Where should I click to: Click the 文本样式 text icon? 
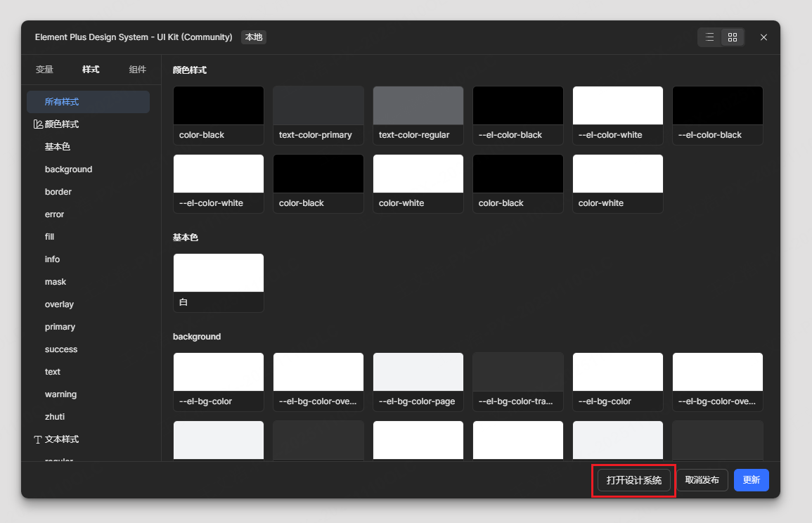click(38, 439)
